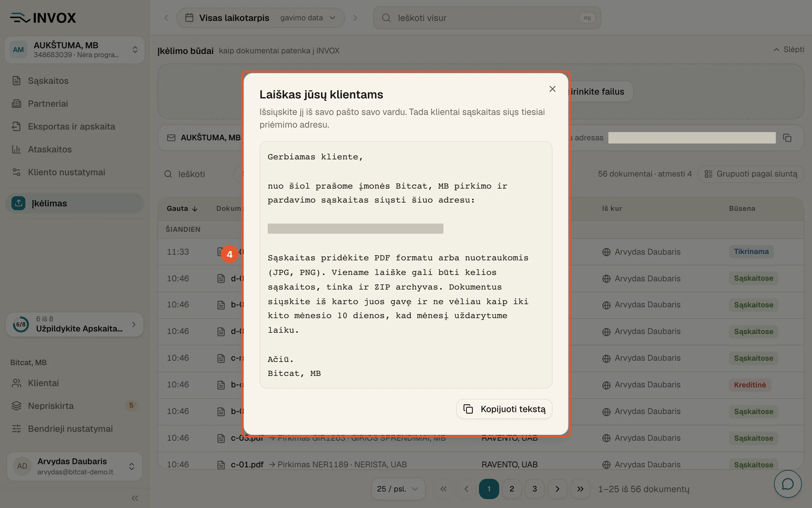Screen dimensions: 812x508
Task: Click the Būsena column header
Action: (742, 208)
